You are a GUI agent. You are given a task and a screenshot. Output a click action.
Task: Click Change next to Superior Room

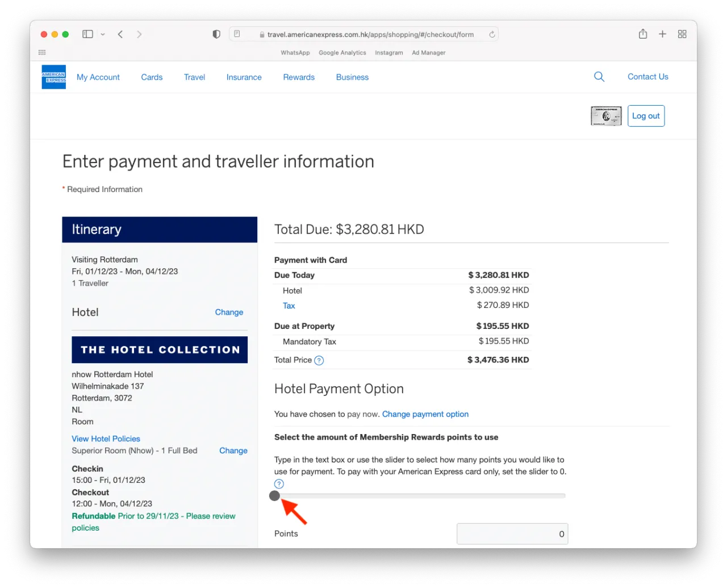tap(233, 451)
